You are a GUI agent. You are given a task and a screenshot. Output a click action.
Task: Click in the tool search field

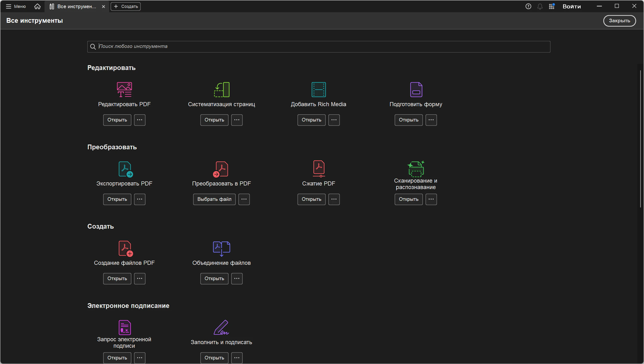[319, 46]
